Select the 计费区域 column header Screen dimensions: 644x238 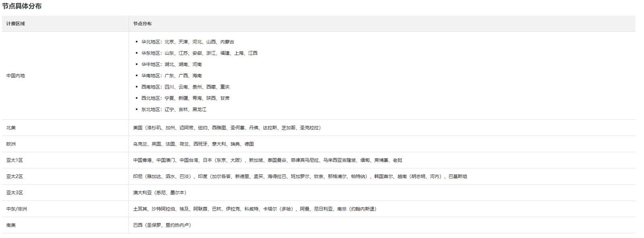tap(65, 24)
